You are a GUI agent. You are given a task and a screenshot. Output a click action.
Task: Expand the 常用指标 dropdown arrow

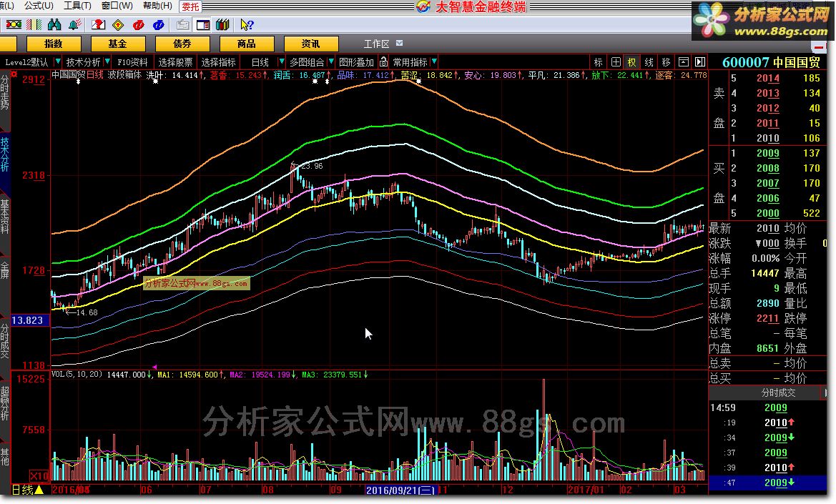(434, 61)
